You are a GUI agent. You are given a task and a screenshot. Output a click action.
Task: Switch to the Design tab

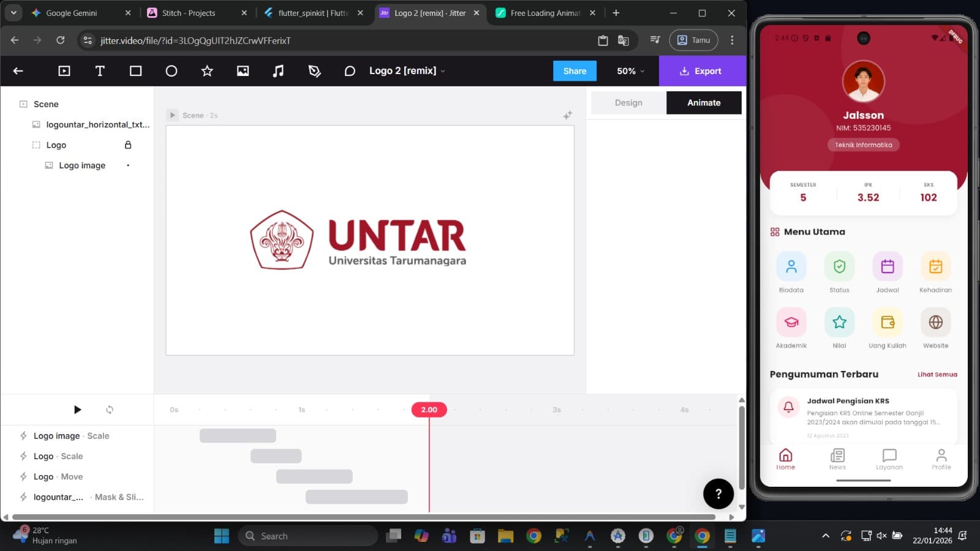[628, 103]
